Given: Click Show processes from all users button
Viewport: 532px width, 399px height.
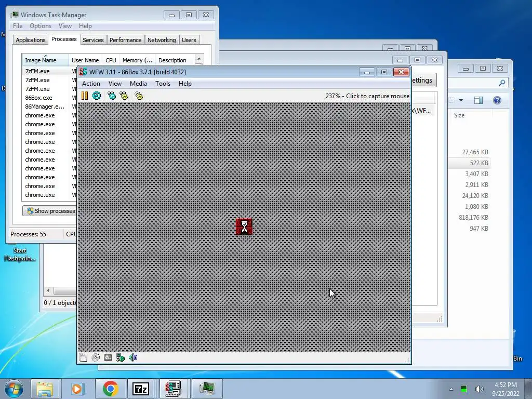Looking at the screenshot, I should pos(50,211).
